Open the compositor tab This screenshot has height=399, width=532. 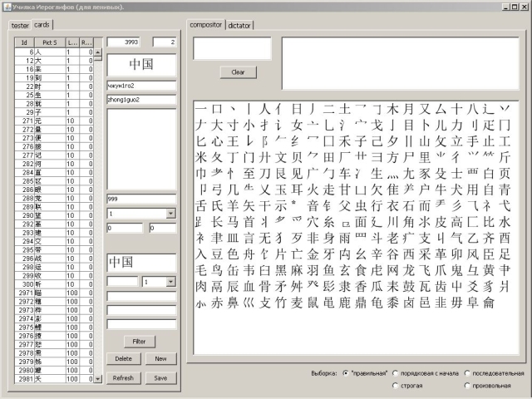206,25
